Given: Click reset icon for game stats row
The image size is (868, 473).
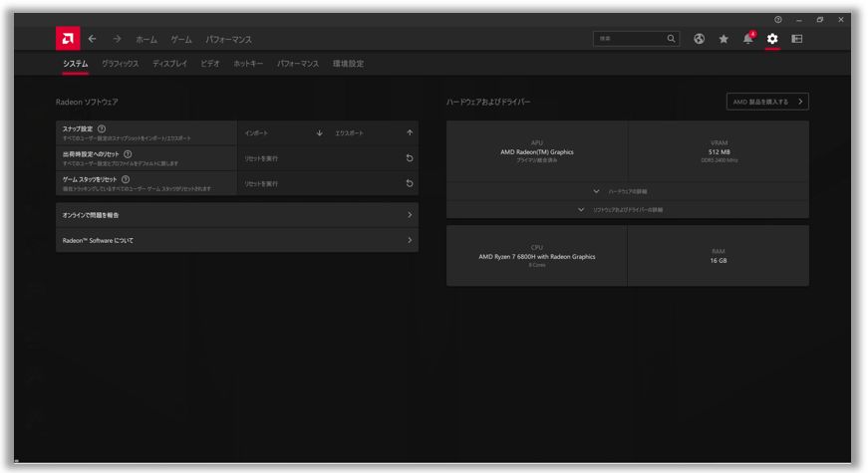Looking at the screenshot, I should [x=410, y=183].
